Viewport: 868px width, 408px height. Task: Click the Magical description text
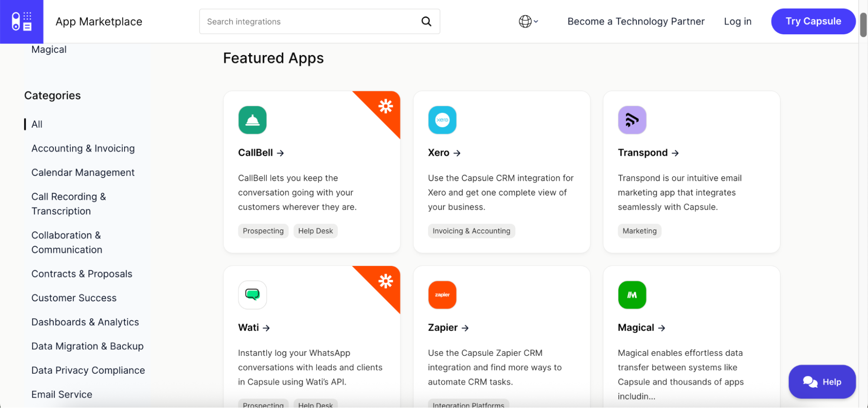[x=680, y=375]
